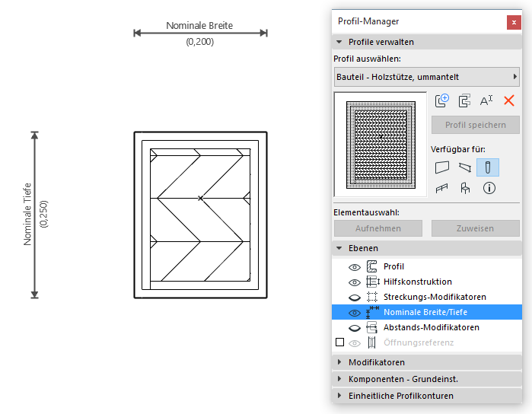Click the Profil speichern button
Image resolution: width=532 pixels, height=414 pixels.
pyautogui.click(x=476, y=125)
